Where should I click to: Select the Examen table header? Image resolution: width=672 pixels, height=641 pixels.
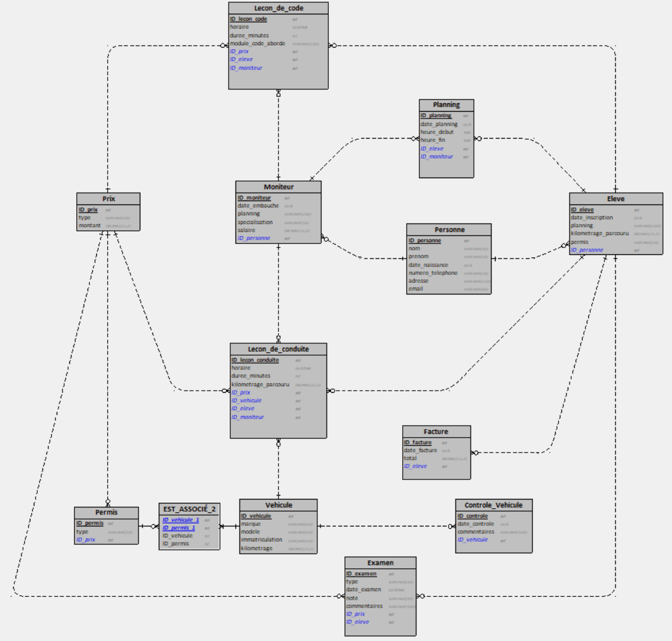point(380,563)
